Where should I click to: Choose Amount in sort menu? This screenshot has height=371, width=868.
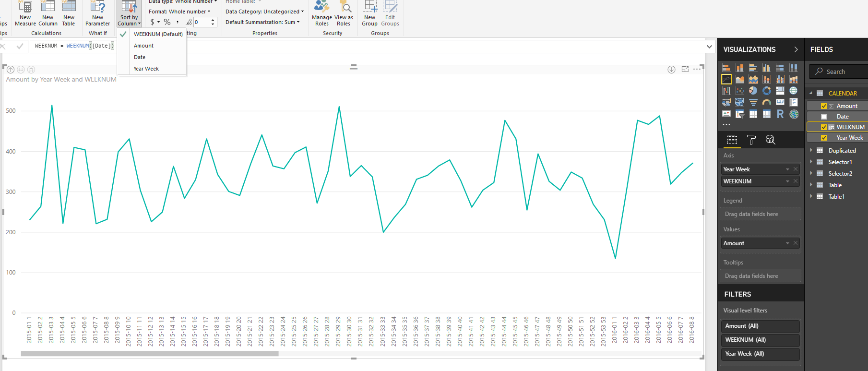tap(143, 46)
